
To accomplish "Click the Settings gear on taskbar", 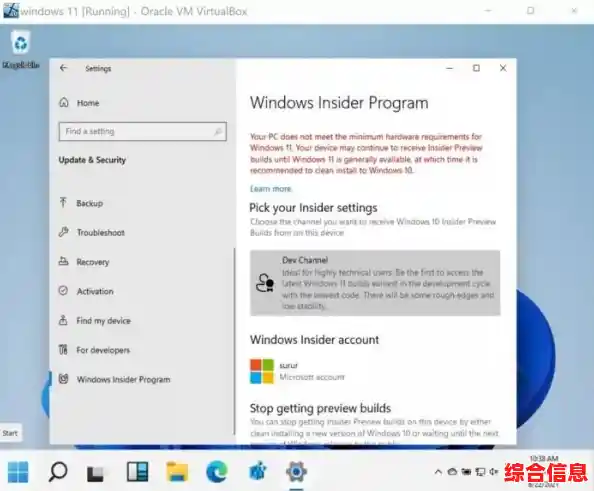I will pos(297,472).
